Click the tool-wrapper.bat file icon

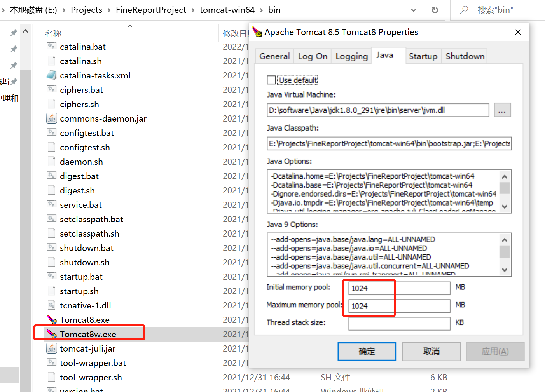[52, 362]
